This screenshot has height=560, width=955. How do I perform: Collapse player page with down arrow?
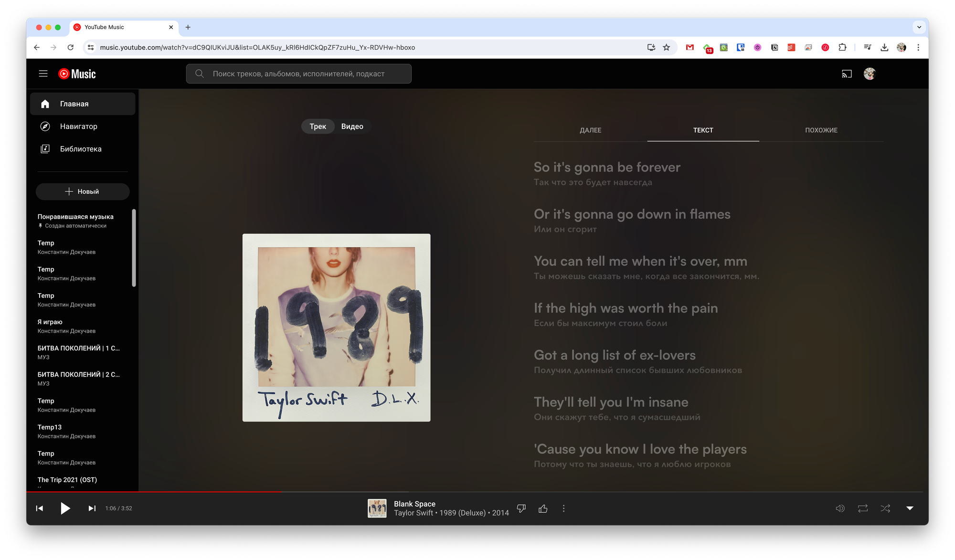tap(910, 508)
